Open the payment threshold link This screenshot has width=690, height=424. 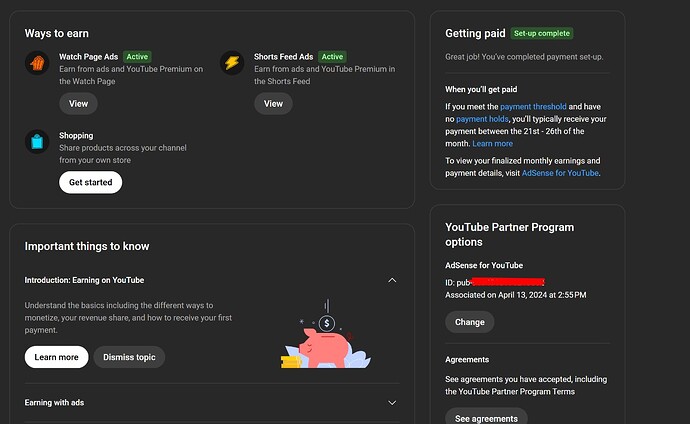click(x=533, y=106)
